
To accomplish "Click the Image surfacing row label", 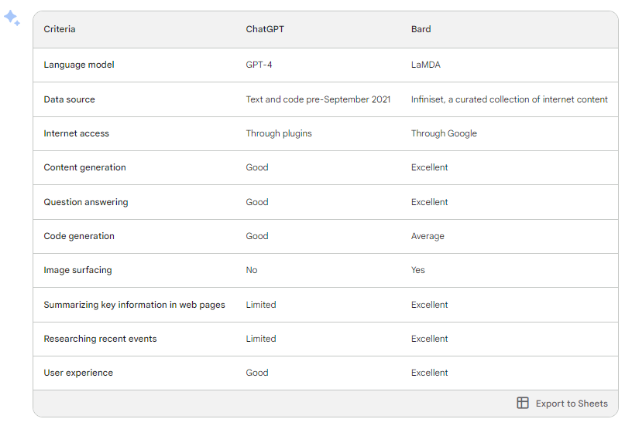I will 78,270.
